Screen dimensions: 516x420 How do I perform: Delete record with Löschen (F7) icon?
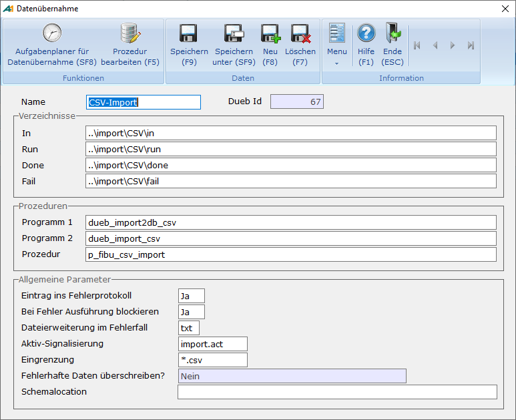pos(300,33)
